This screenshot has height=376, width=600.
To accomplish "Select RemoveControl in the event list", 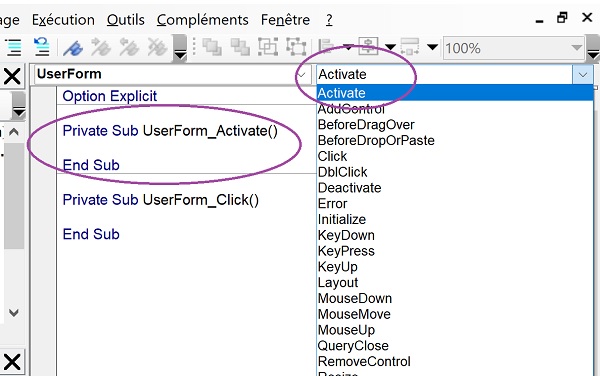I will pos(455,361).
